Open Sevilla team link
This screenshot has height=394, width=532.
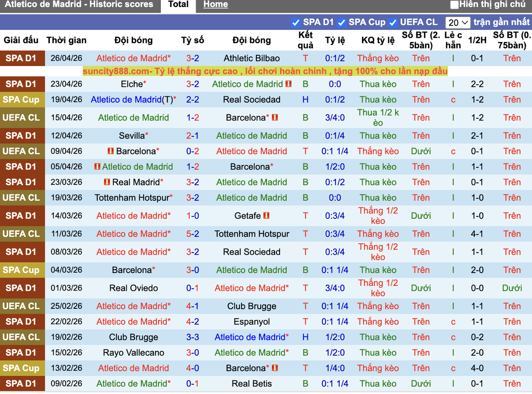(x=132, y=135)
